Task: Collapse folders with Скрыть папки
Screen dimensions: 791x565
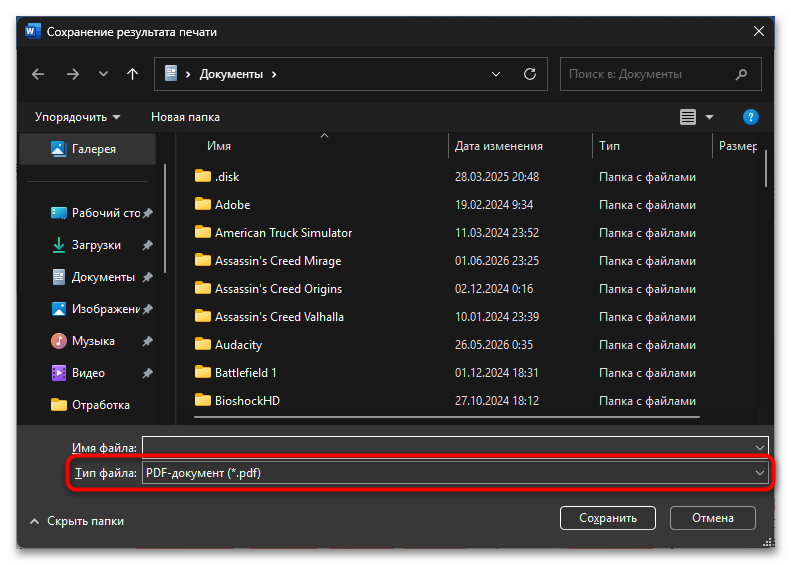Action: click(77, 521)
